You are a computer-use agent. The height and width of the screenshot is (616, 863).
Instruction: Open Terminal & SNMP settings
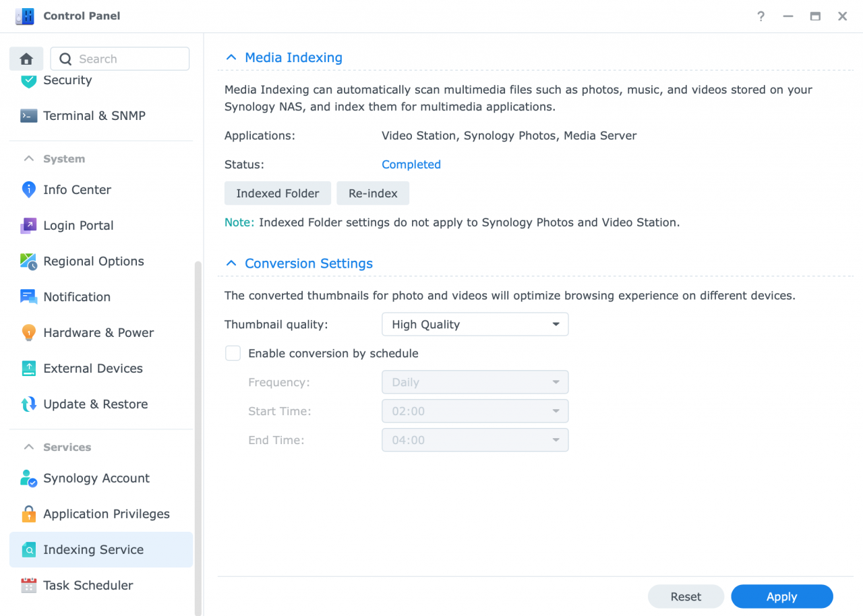[x=94, y=115]
